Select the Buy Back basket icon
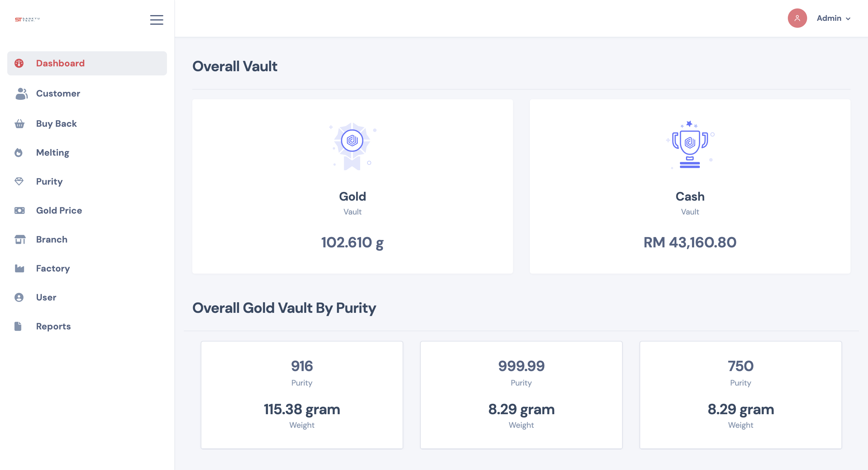The image size is (868, 470). coord(20,123)
